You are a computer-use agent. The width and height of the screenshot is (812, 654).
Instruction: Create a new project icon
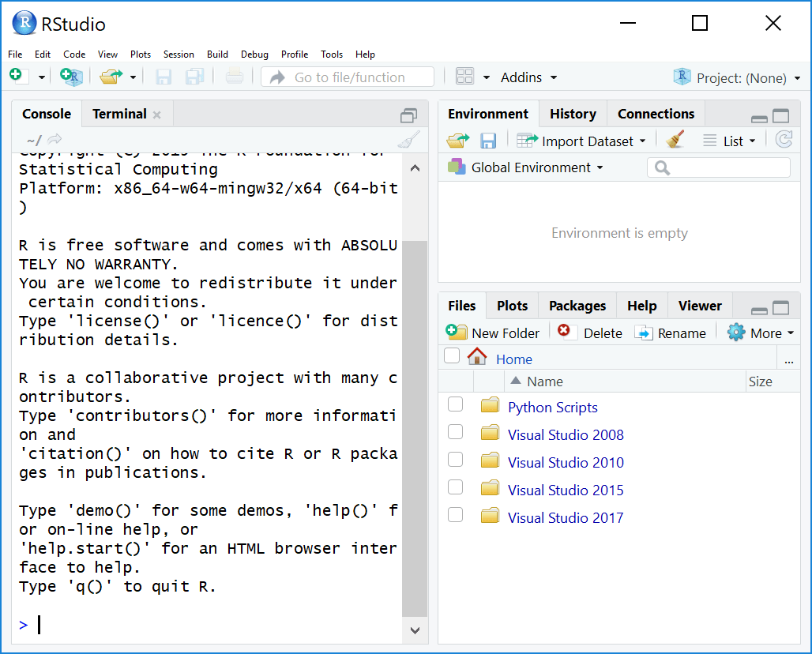click(x=71, y=77)
